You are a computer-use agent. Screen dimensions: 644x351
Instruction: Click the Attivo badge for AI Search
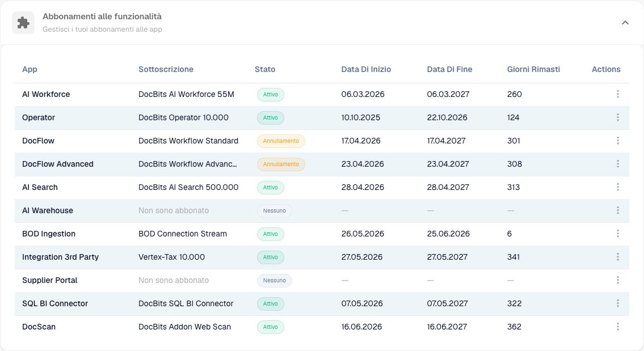[270, 188]
